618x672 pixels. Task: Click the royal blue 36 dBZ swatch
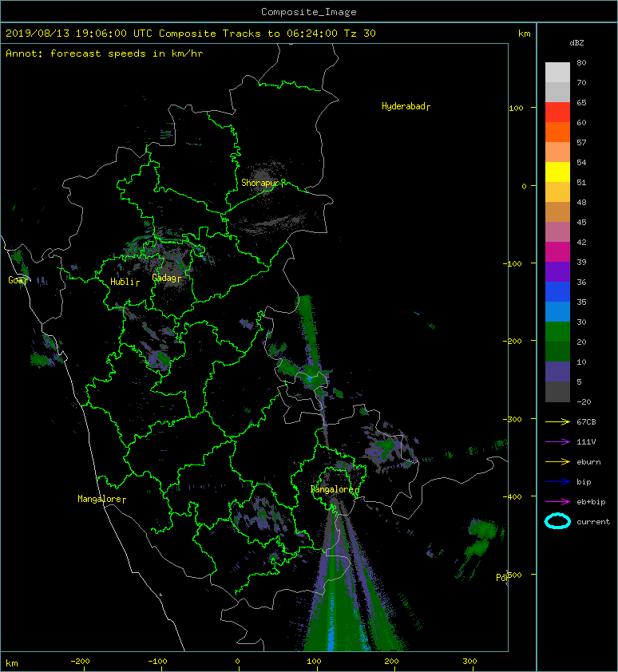point(557,291)
